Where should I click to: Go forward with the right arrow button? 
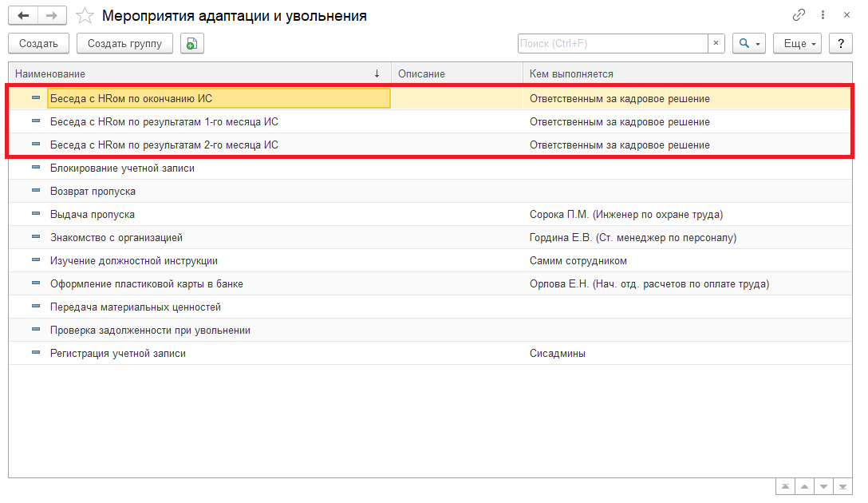[x=52, y=16]
